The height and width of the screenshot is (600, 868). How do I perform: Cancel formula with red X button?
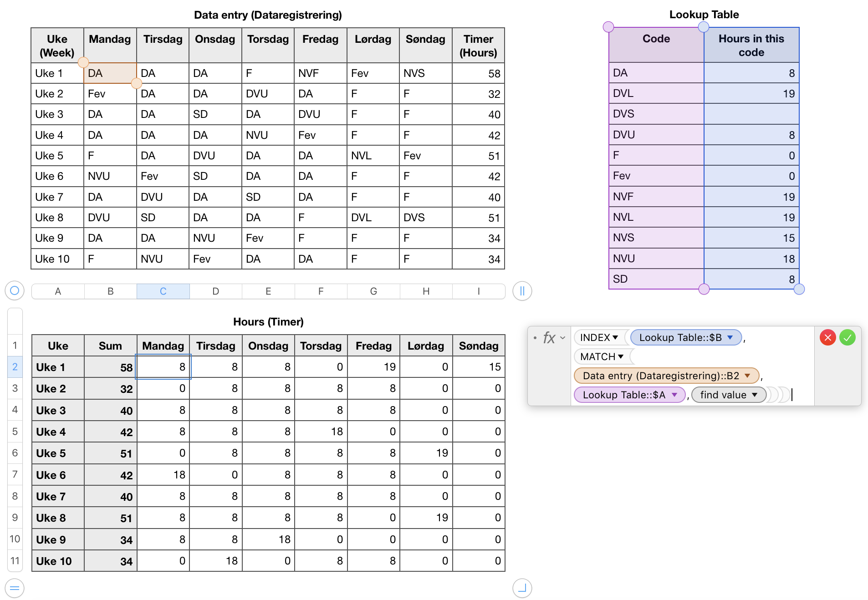(x=827, y=337)
